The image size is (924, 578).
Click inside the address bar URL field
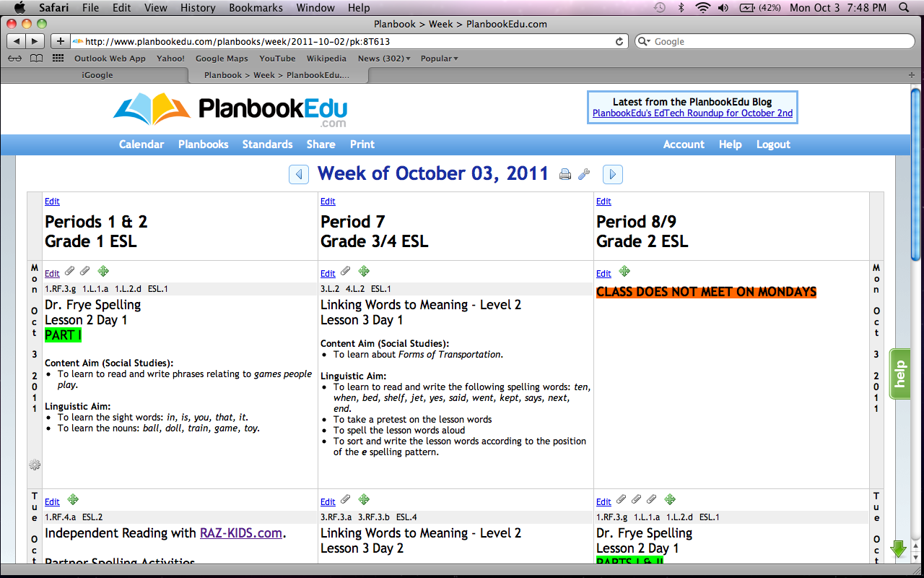tap(289, 41)
